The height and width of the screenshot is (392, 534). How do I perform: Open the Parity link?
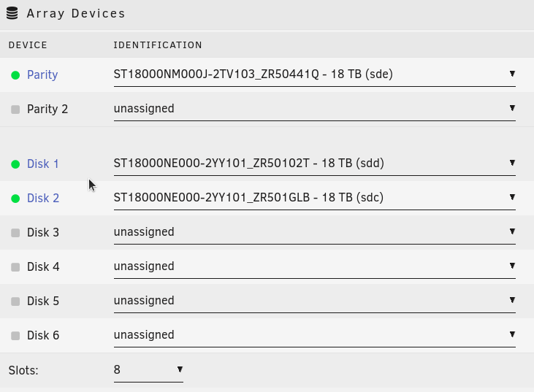pos(42,75)
